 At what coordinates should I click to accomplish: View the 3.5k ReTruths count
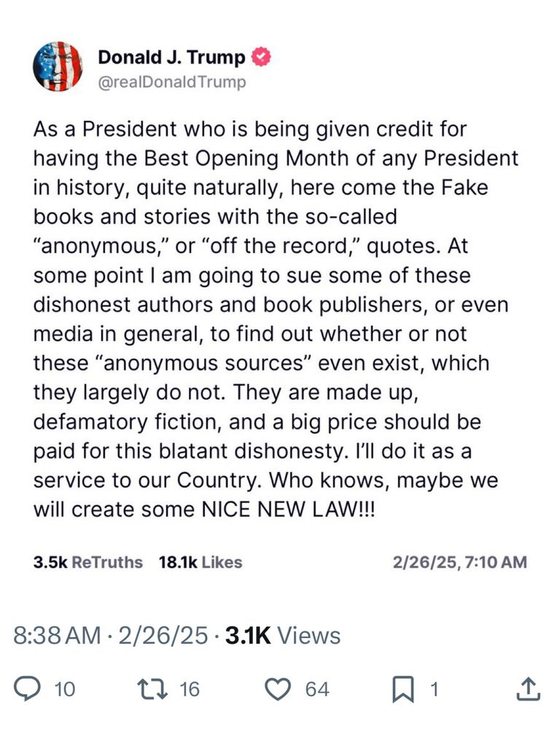[88, 562]
